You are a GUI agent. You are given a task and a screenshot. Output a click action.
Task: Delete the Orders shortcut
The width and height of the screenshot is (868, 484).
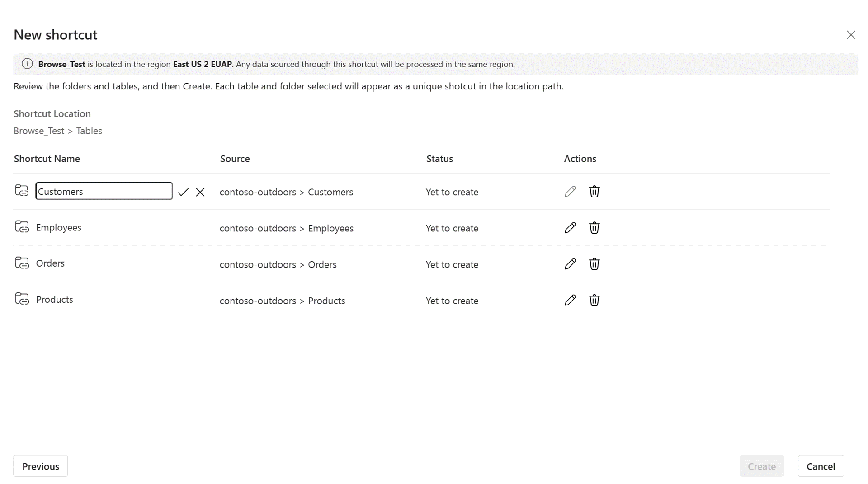coord(594,264)
